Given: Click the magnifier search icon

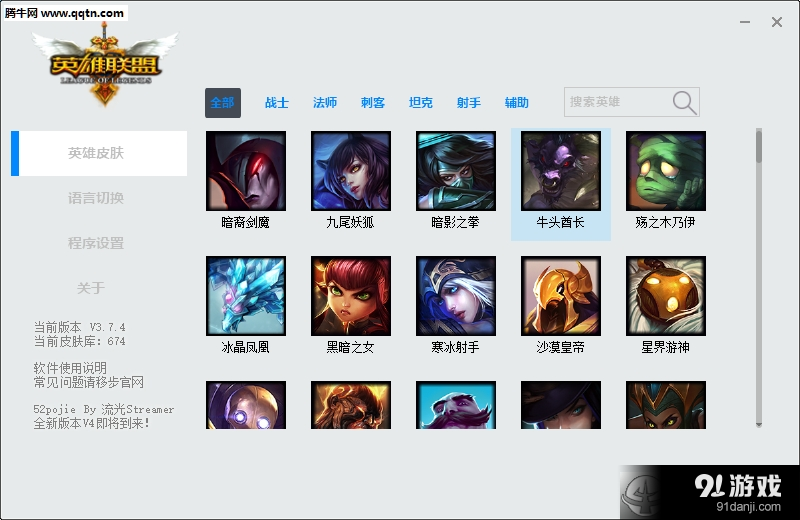Looking at the screenshot, I should (684, 103).
